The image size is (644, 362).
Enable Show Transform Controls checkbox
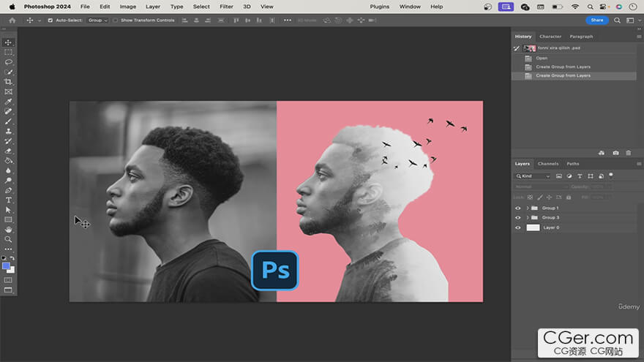point(116,20)
